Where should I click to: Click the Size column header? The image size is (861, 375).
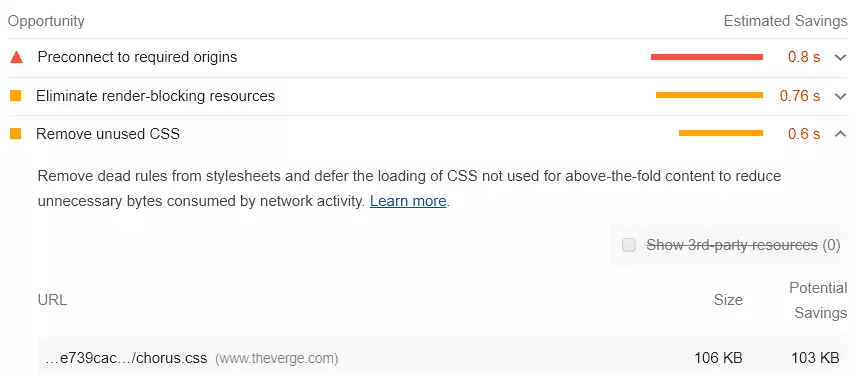pyautogui.click(x=728, y=300)
